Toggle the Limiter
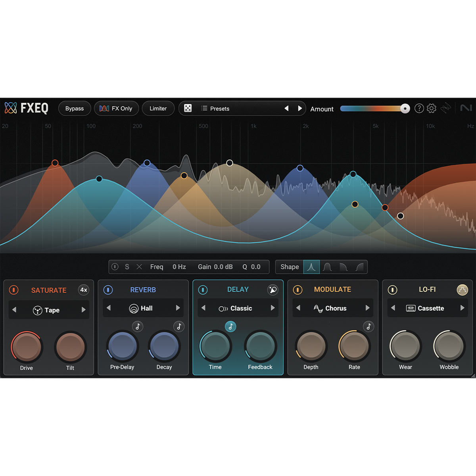Image resolution: width=476 pixels, height=476 pixels. pos(158,108)
